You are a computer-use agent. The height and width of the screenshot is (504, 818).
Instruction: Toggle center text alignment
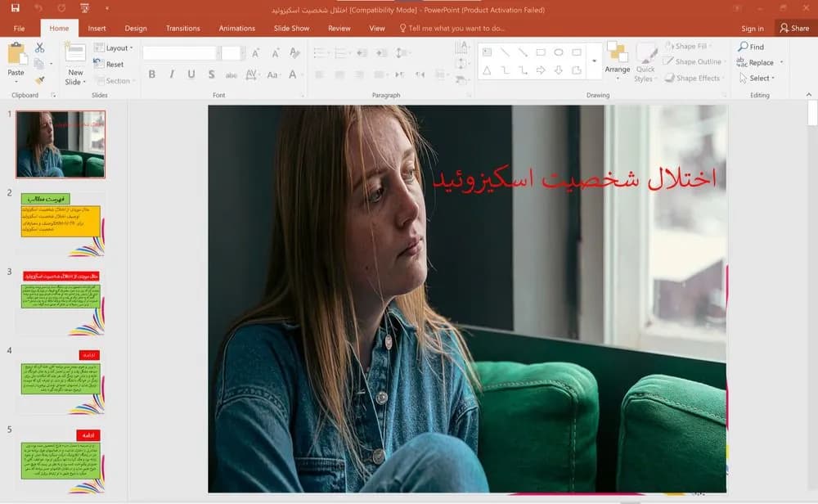[339, 74]
